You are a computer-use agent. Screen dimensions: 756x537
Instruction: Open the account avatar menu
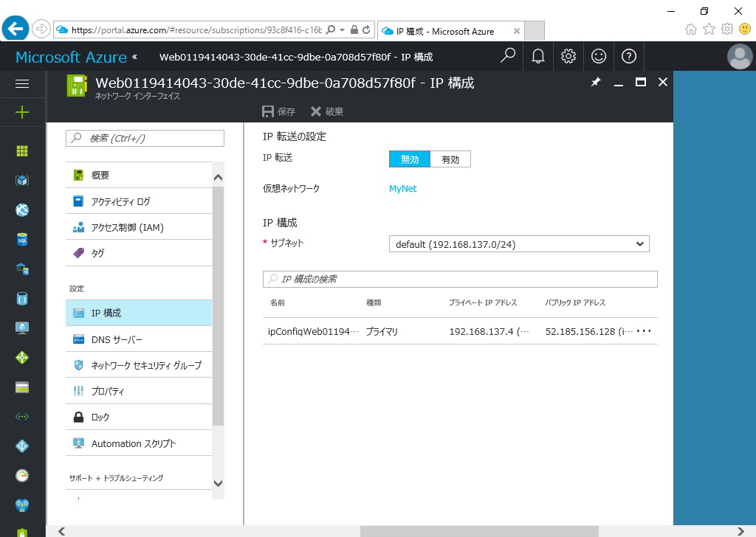[740, 56]
